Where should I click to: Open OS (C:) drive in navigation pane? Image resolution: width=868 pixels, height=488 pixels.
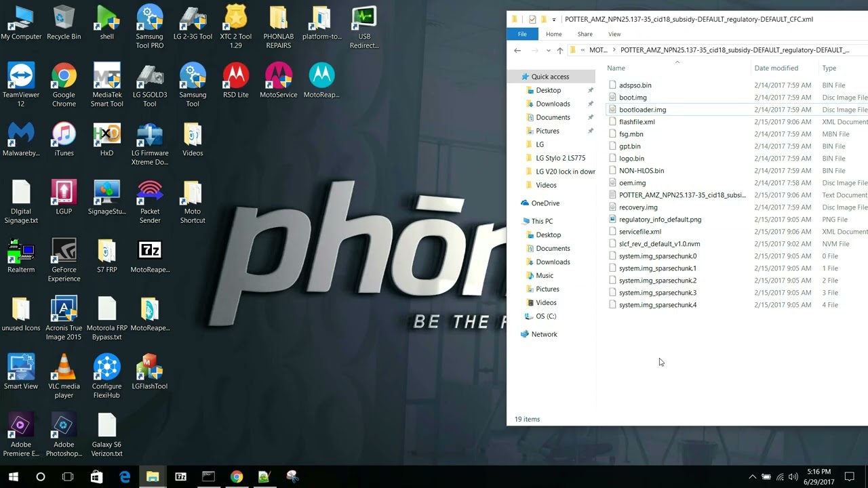pos(545,316)
